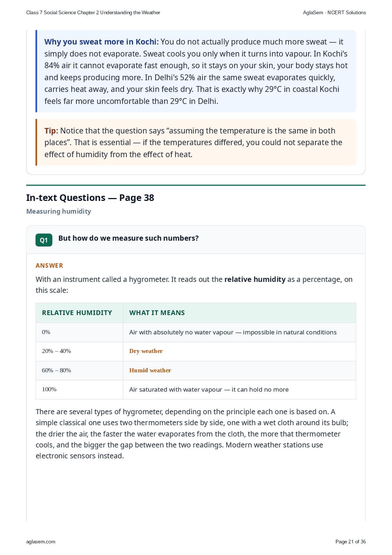Open the aglasem.com footer link
Image resolution: width=392 pixels, height=555 pixels.
(41, 542)
